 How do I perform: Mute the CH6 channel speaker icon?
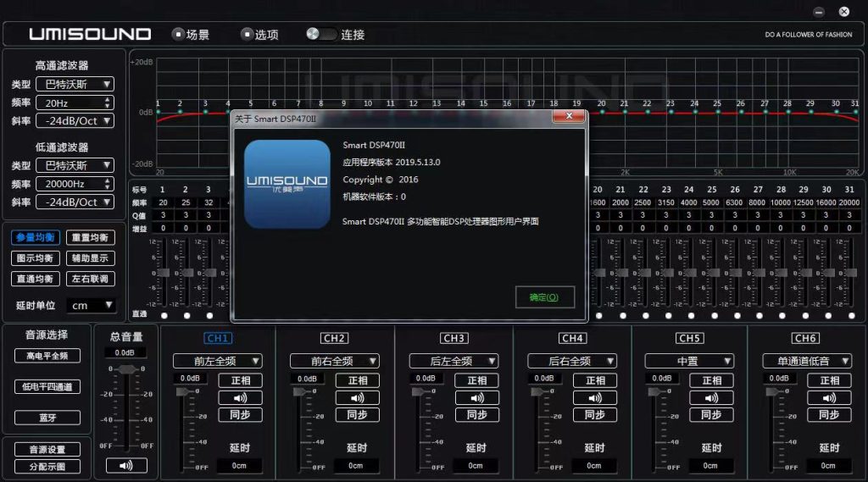tap(829, 398)
